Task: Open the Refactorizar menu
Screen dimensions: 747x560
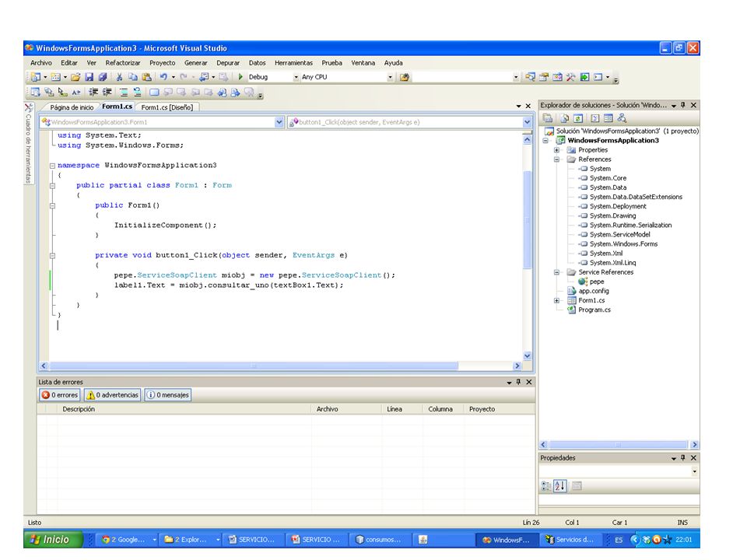Action: click(x=122, y=63)
